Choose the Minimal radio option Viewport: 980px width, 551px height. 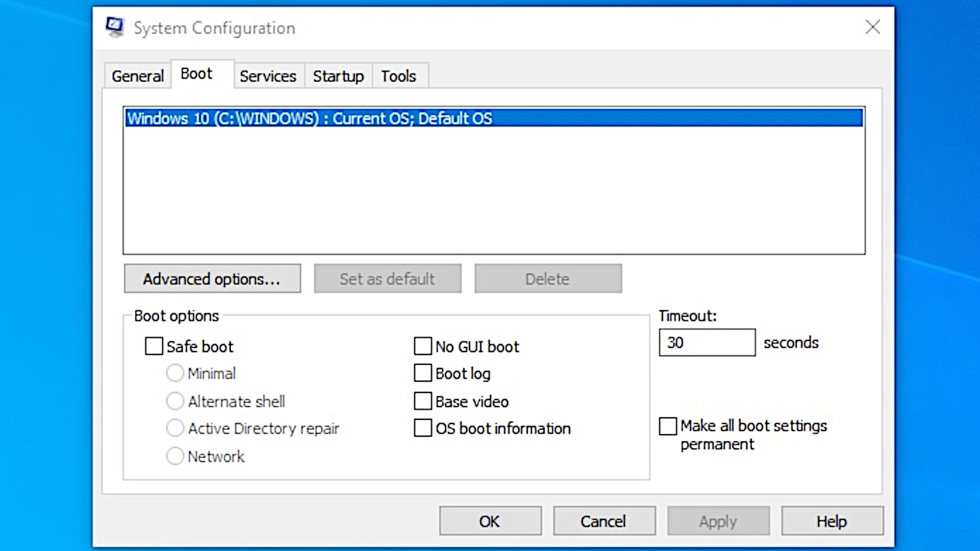(x=175, y=373)
